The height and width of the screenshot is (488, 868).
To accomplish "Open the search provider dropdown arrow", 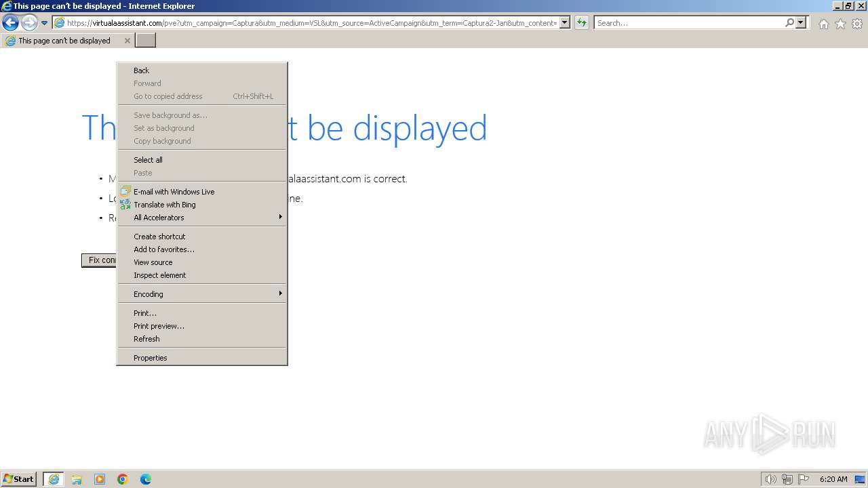I will point(801,23).
